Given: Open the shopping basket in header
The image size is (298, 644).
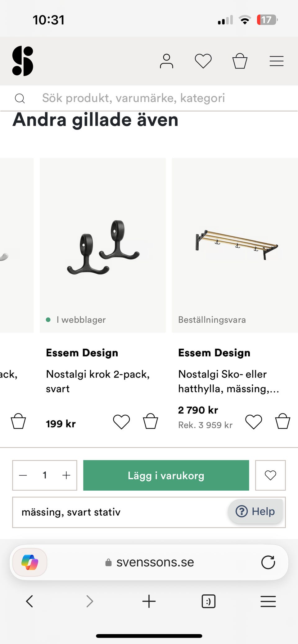Looking at the screenshot, I should [240, 61].
